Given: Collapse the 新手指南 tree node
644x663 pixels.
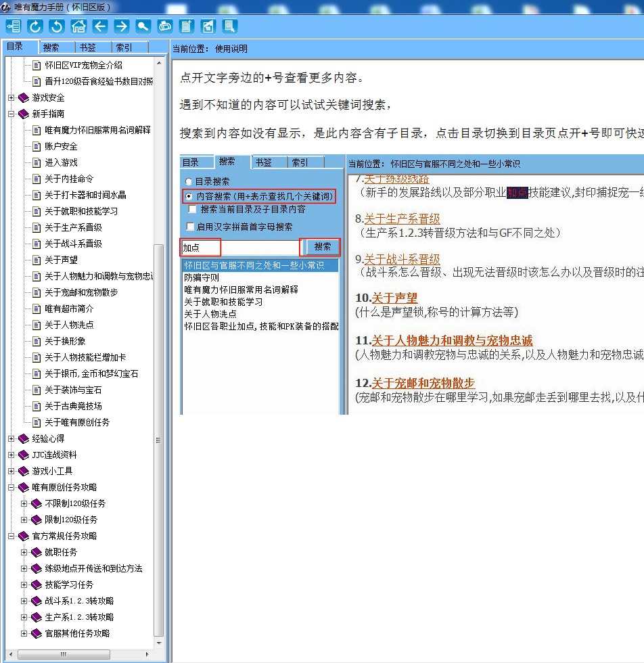Looking at the screenshot, I should [11, 114].
